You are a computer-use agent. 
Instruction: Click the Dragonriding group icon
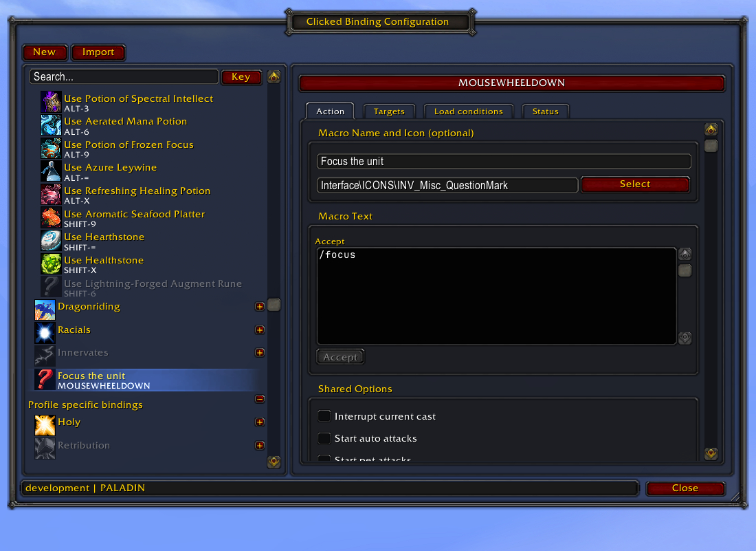[45, 310]
